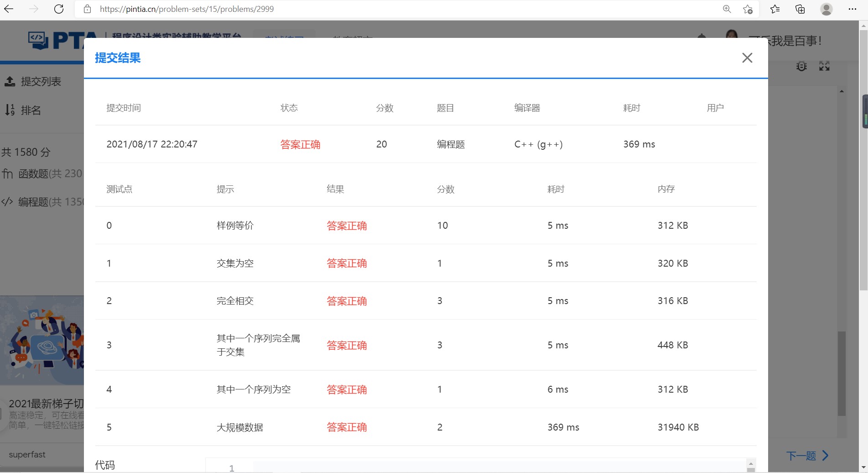Close the 提交结果 dialog
The width and height of the screenshot is (868, 473).
tap(747, 58)
